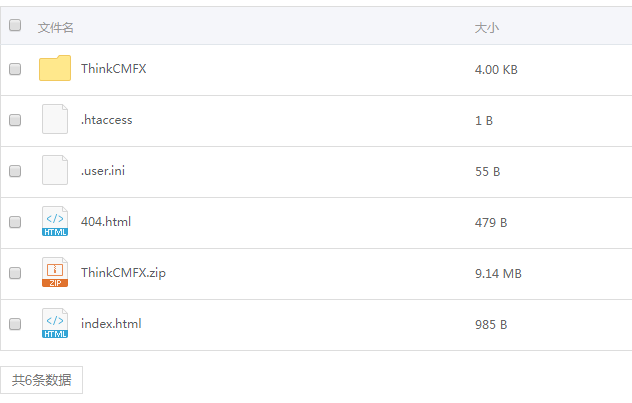Viewport: 632px width, 403px height.
Task: Enable the checkbox for 404.html
Action: [x=15, y=222]
